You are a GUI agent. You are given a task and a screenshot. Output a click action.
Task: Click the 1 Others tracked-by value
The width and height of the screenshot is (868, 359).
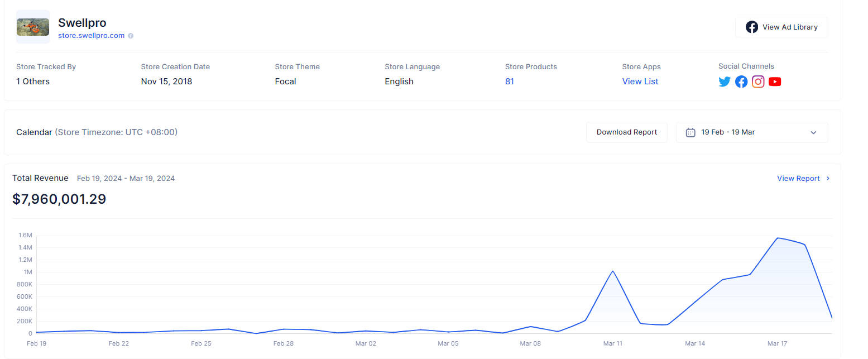[33, 82]
